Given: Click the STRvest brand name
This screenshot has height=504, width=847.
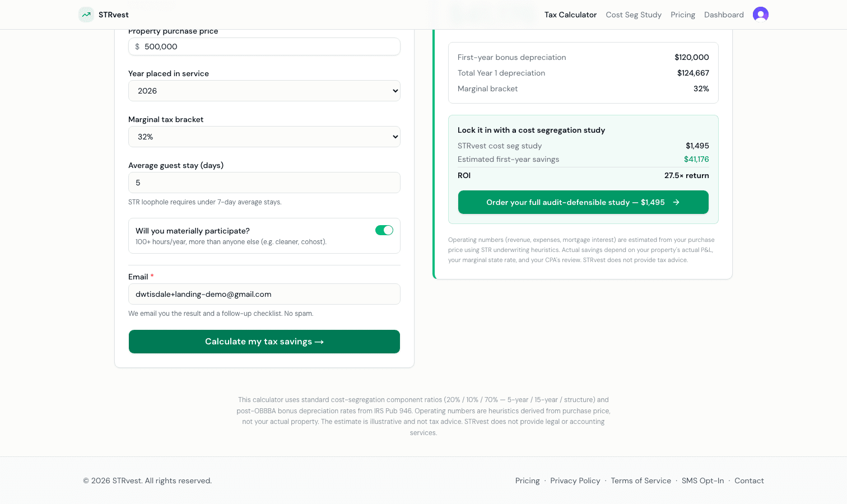Looking at the screenshot, I should [114, 15].
